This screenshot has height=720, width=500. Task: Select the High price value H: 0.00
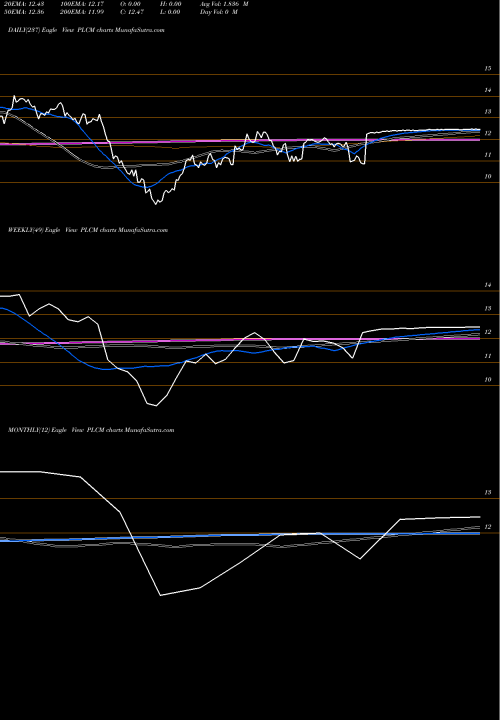[x=171, y=4]
